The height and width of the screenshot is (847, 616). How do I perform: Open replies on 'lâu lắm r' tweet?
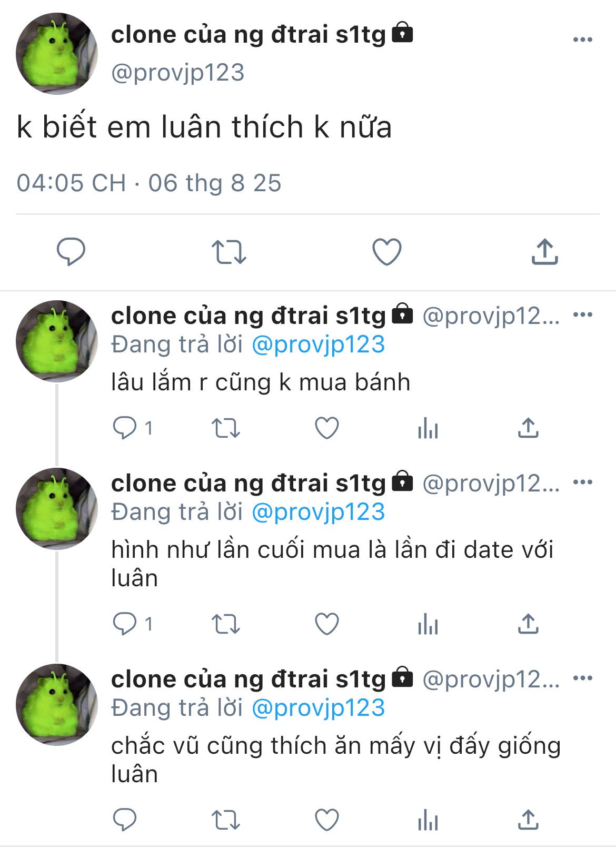(x=133, y=428)
